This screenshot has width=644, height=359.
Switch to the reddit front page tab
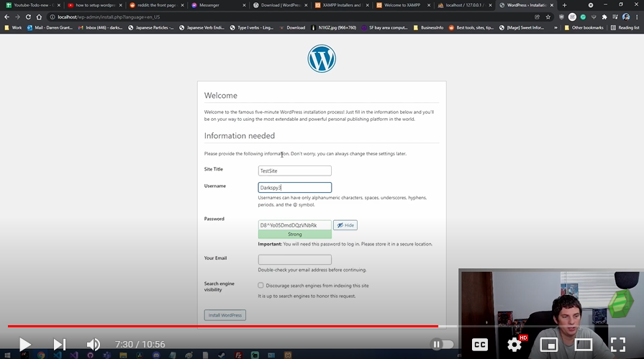156,5
